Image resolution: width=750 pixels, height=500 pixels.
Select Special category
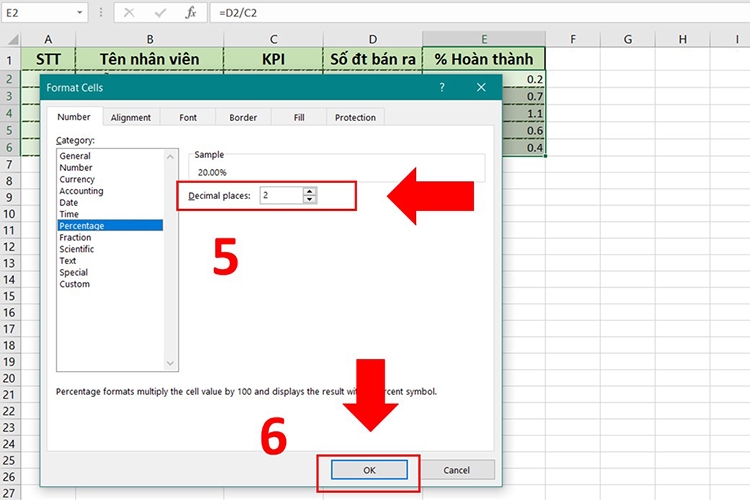[110, 272]
